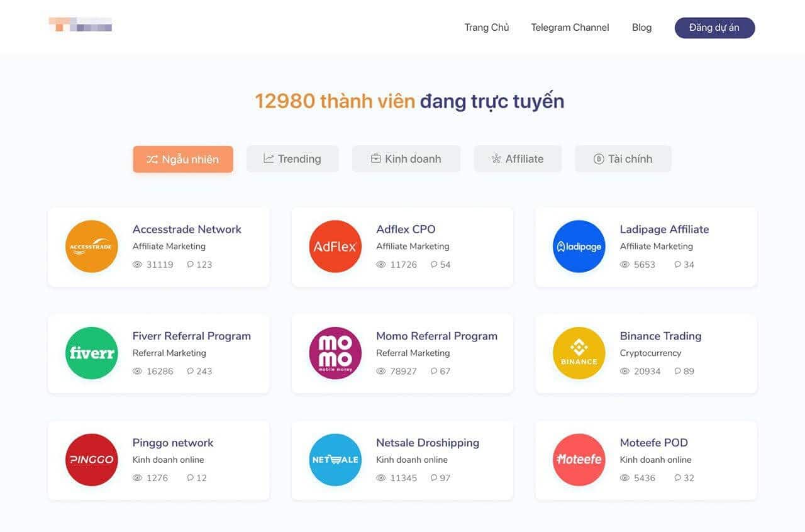Click comment icon on Accesstrade Network card
The height and width of the screenshot is (532, 805).
(x=190, y=265)
